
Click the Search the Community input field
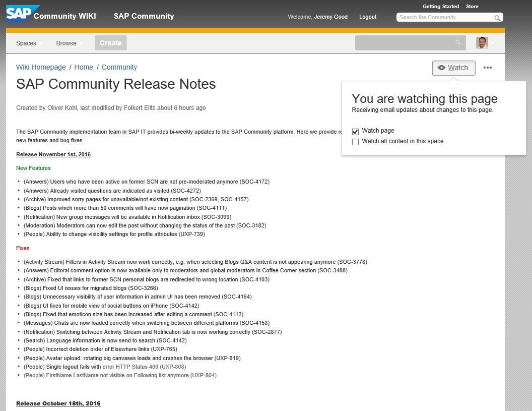pyautogui.click(x=443, y=18)
